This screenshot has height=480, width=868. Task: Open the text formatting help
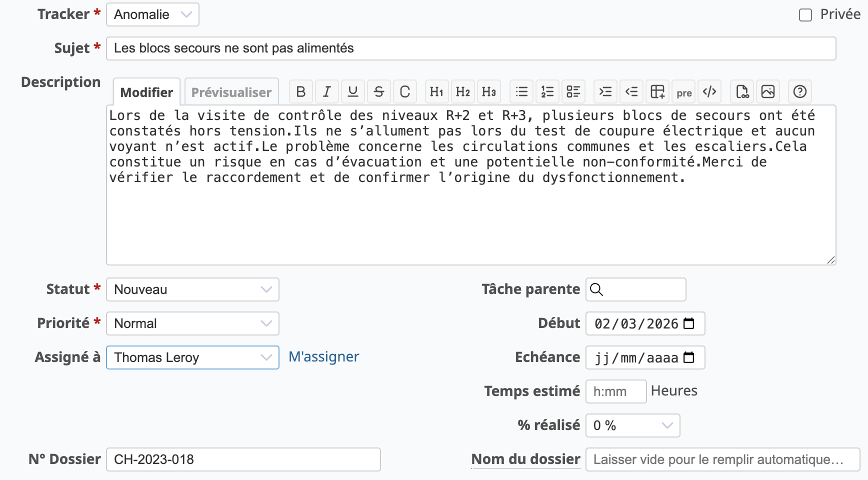800,92
